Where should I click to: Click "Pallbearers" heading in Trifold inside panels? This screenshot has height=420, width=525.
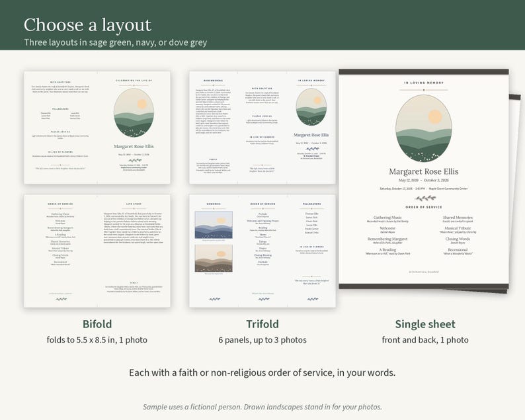click(x=311, y=204)
